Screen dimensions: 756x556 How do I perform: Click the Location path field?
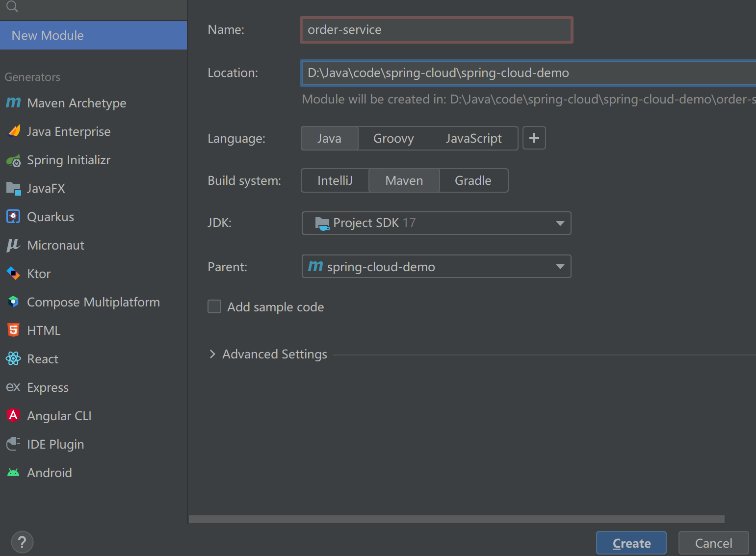point(528,73)
